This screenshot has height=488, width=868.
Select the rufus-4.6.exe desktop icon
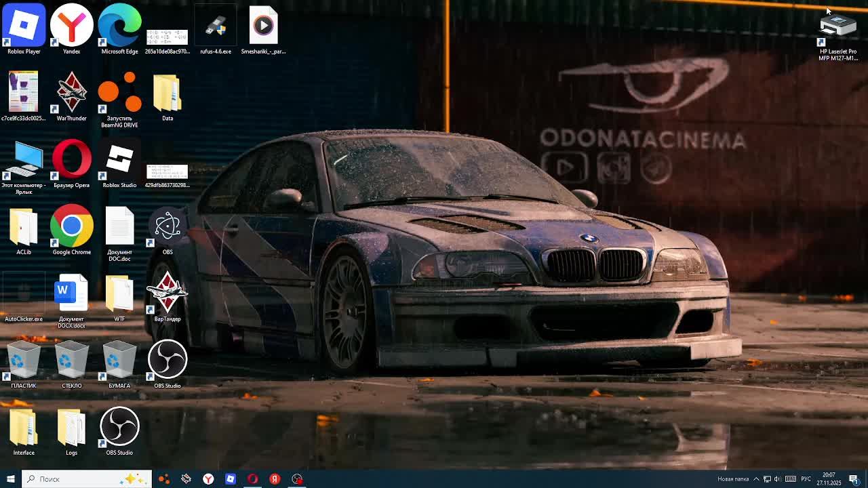pyautogui.click(x=216, y=29)
